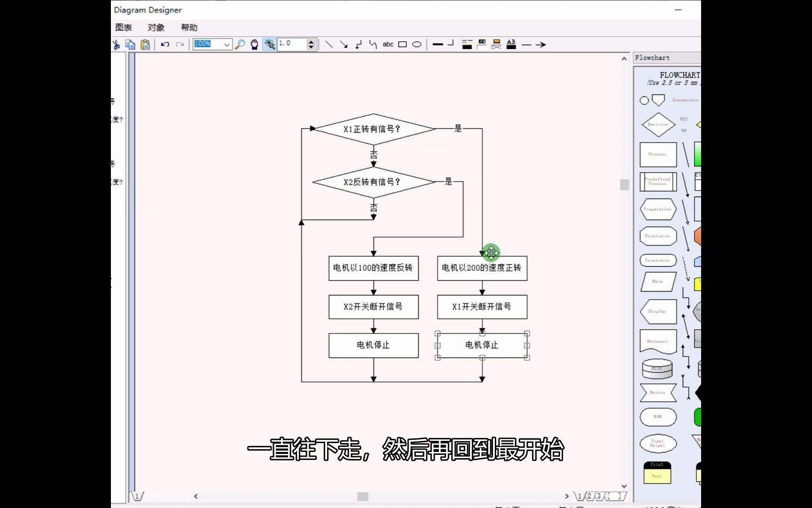Open the 对象 menu
The image size is (812, 508).
(156, 28)
